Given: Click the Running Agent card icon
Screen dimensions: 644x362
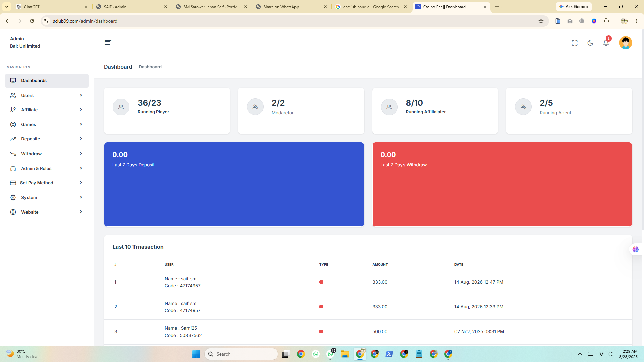Looking at the screenshot, I should coord(523,107).
